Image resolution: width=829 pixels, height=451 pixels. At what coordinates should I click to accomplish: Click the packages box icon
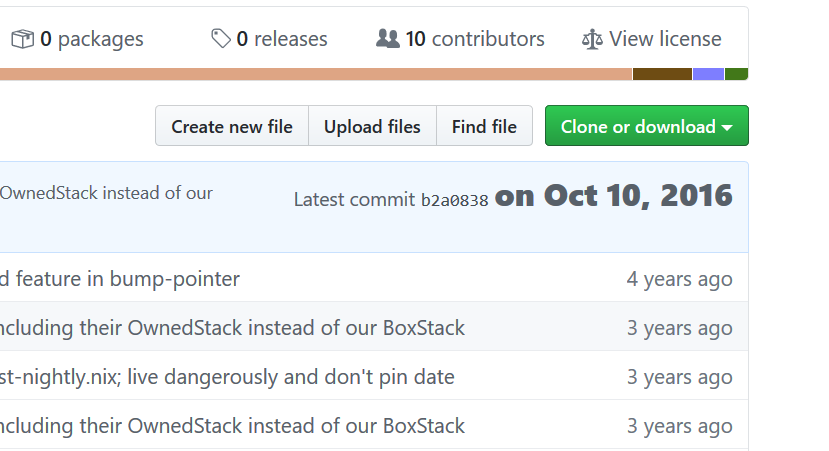(22, 39)
